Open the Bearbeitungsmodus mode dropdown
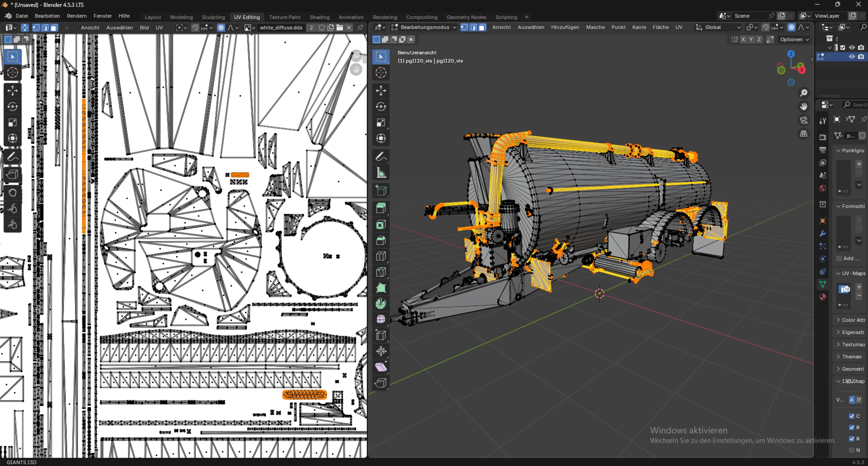Viewport: 868px width, 466px height. [424, 27]
